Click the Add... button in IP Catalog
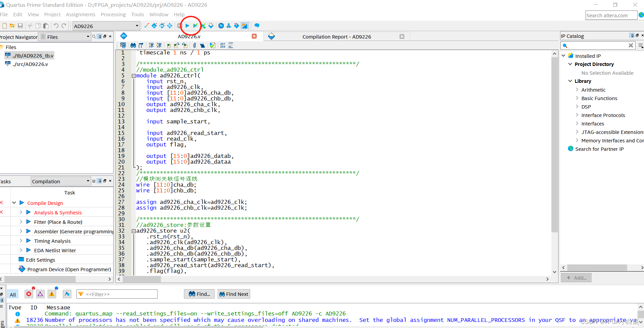 [576, 278]
